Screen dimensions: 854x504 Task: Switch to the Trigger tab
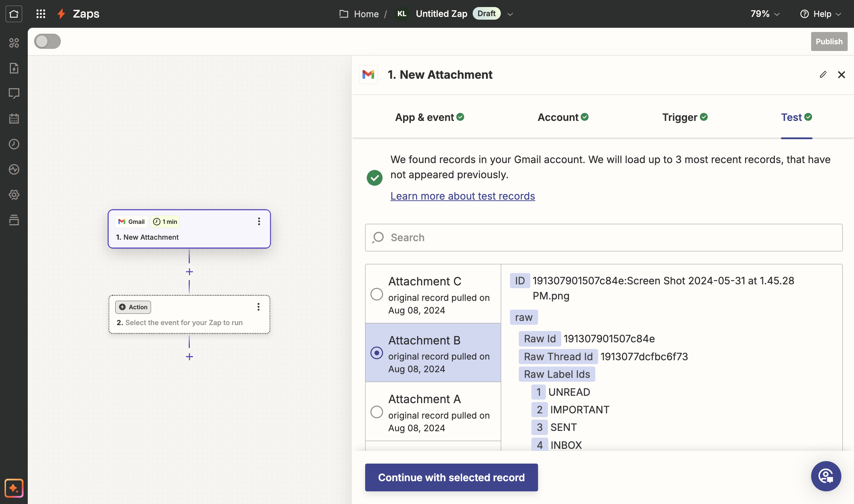click(x=685, y=117)
